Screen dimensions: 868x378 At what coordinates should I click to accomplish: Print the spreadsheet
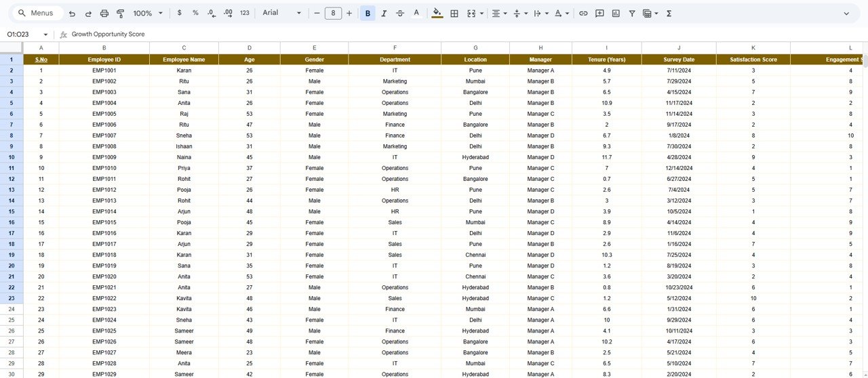point(104,13)
